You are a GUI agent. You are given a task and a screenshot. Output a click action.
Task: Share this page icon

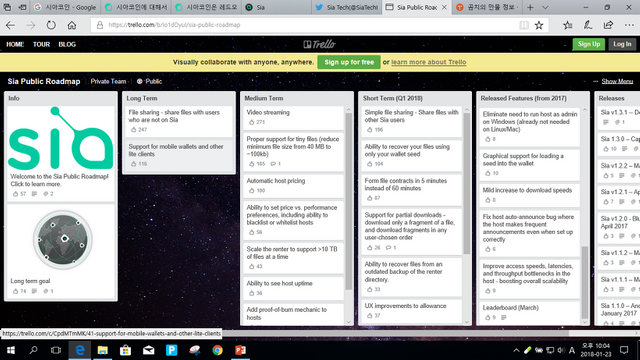[608, 25]
